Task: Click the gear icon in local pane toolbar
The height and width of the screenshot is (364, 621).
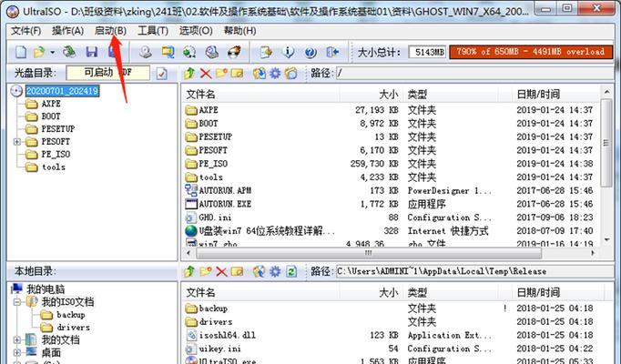Action: point(275,271)
